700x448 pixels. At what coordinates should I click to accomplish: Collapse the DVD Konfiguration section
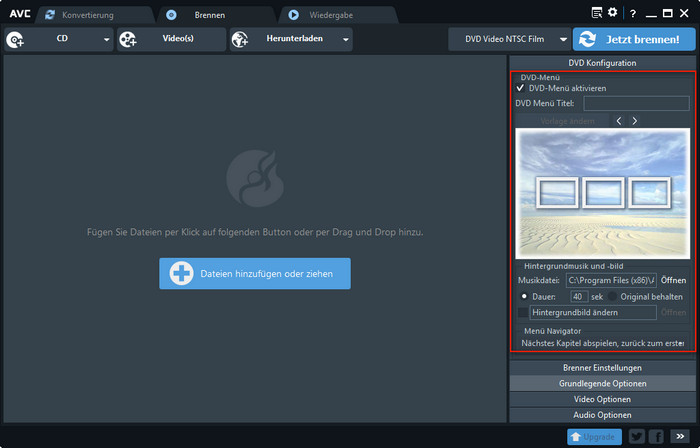tap(602, 63)
